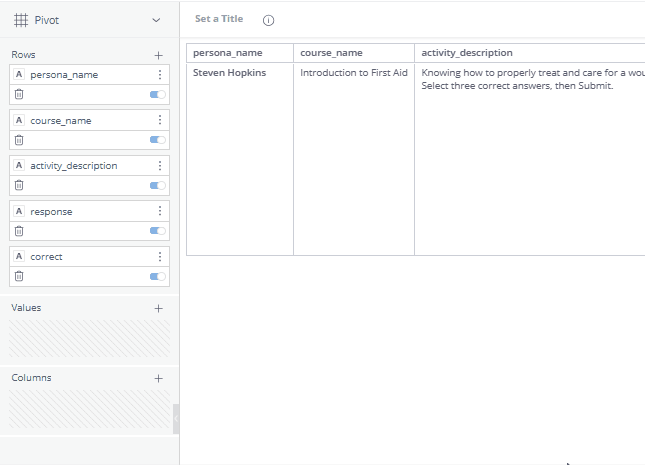Viewport: 645px width, 465px height.
Task: Delete the course_name row field
Action: pyautogui.click(x=19, y=140)
